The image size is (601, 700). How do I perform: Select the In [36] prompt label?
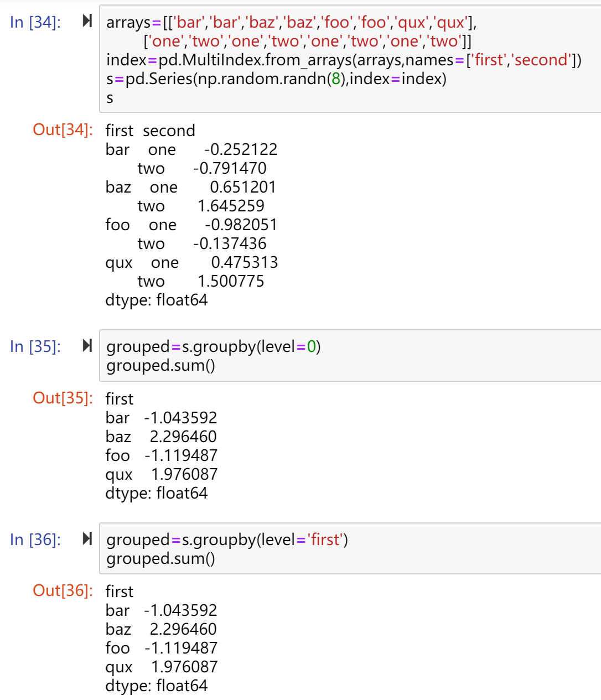(35, 540)
